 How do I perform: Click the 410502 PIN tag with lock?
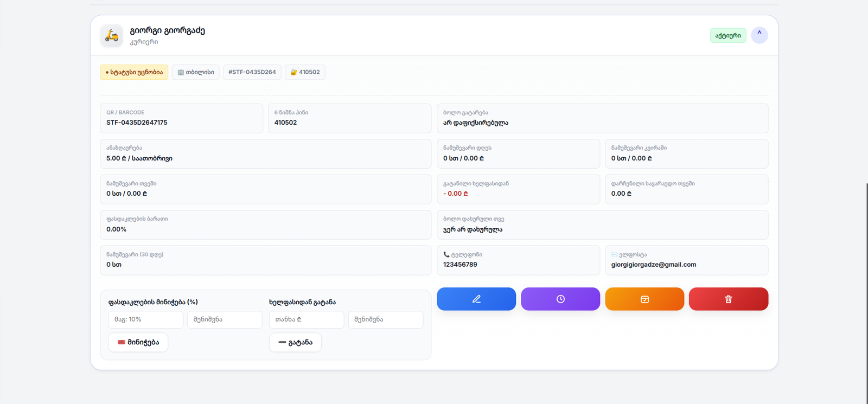coord(305,72)
